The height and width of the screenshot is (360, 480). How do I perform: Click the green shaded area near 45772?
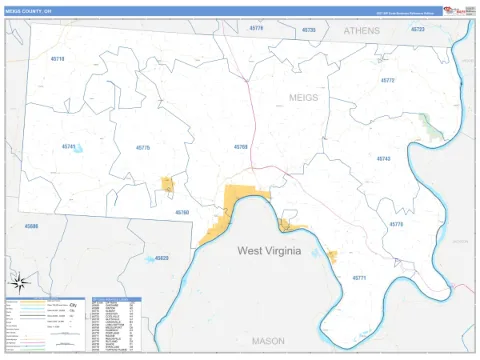[430, 126]
